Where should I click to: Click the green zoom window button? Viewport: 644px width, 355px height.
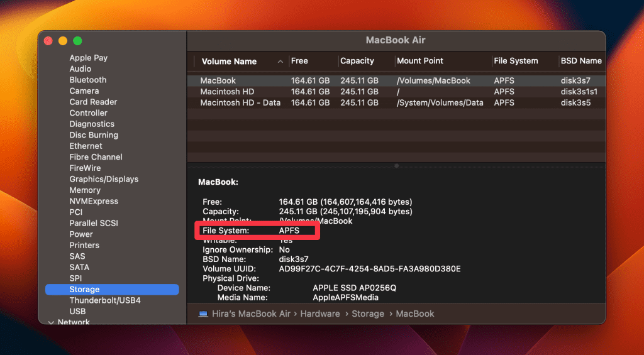coord(77,41)
